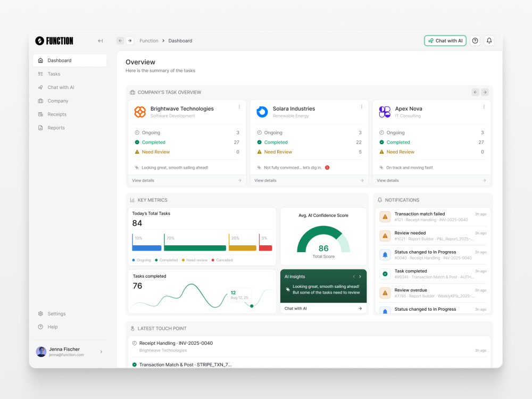Click the red alert dot on Solara card

327,168
